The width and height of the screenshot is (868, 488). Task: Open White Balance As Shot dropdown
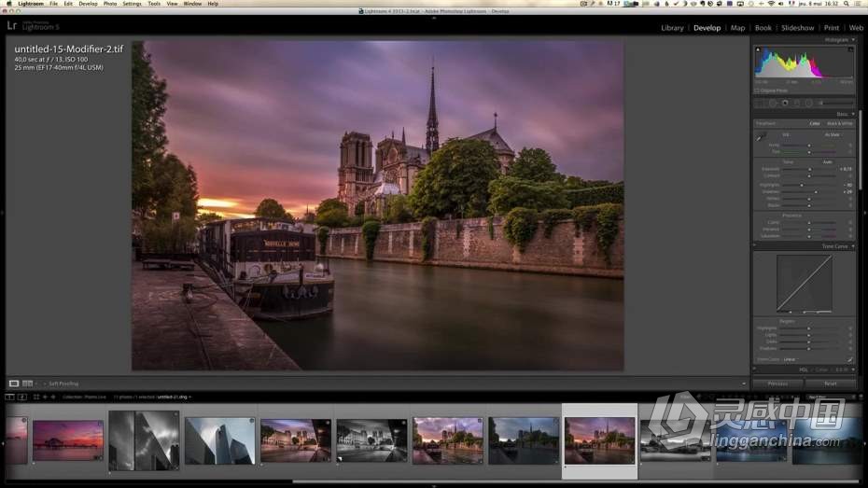pos(833,134)
